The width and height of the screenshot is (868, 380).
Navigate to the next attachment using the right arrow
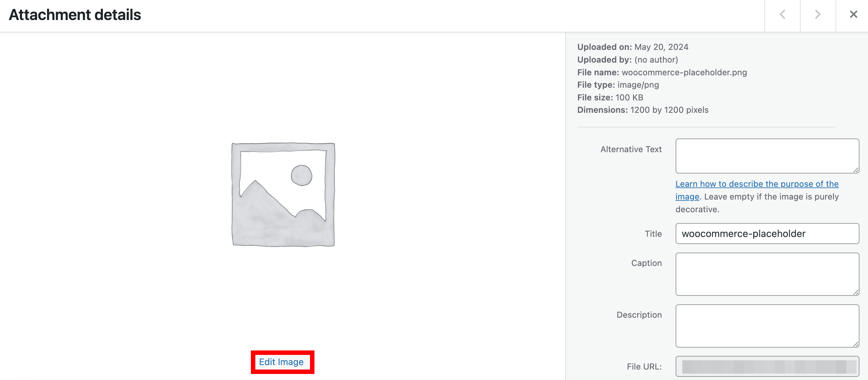(x=817, y=15)
